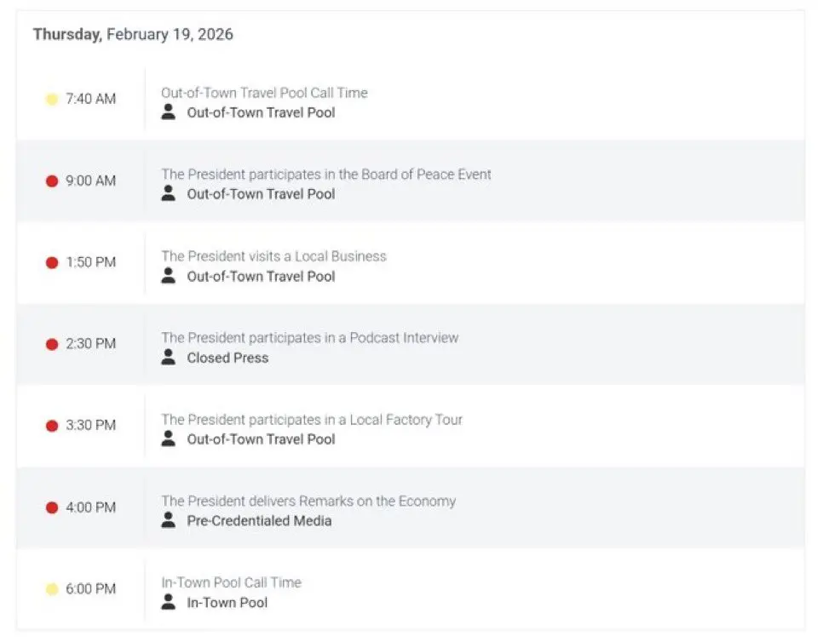The height and width of the screenshot is (642, 840).
Task: Open Board of Peace Event entry
Action: [326, 175]
